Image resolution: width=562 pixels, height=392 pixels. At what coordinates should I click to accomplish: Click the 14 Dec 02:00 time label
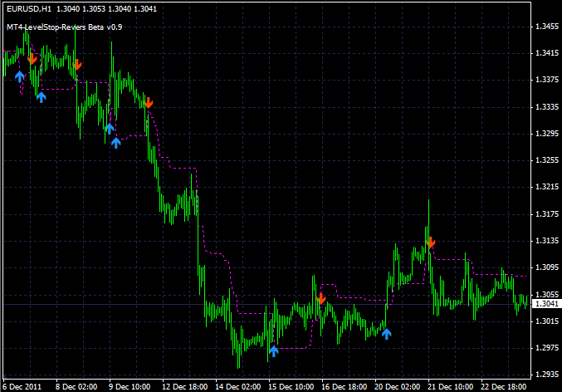[x=238, y=387]
